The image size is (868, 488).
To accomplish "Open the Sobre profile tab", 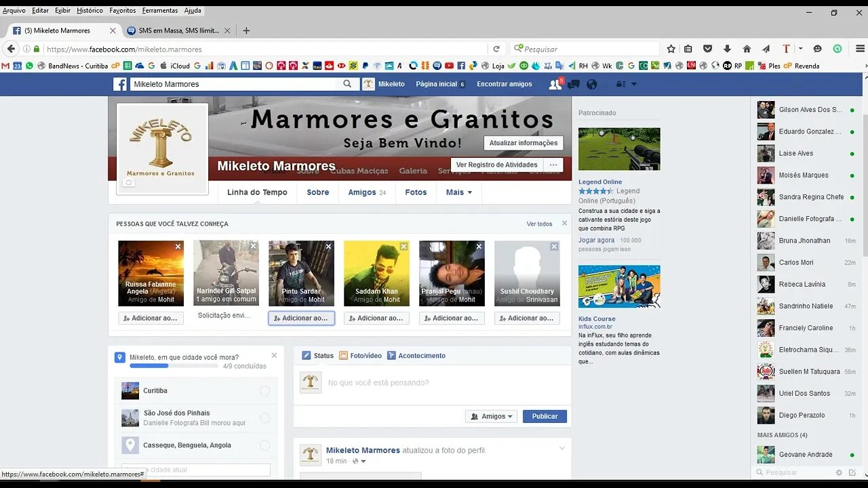I will pyautogui.click(x=317, y=192).
